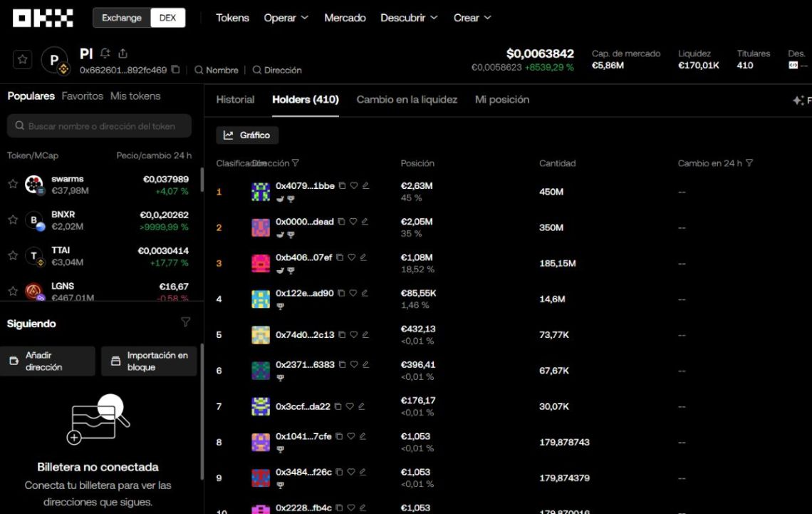The width and height of the screenshot is (812, 514).
Task: Click the Importación en bloque button
Action: point(149,361)
